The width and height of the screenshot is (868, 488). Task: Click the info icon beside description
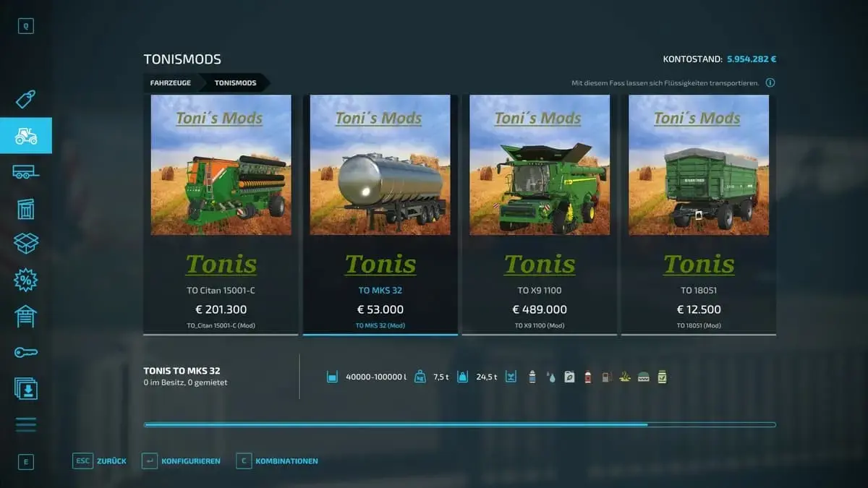(x=770, y=83)
